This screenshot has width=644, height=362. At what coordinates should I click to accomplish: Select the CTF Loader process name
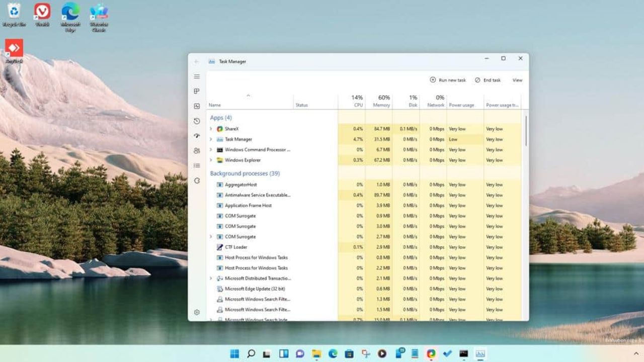(236, 247)
